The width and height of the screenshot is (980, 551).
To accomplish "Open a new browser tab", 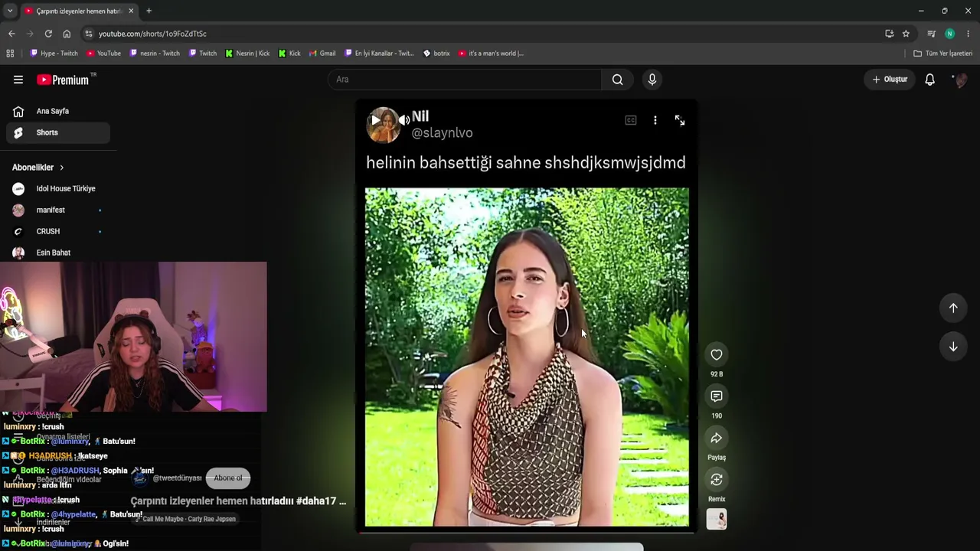I will point(149,11).
